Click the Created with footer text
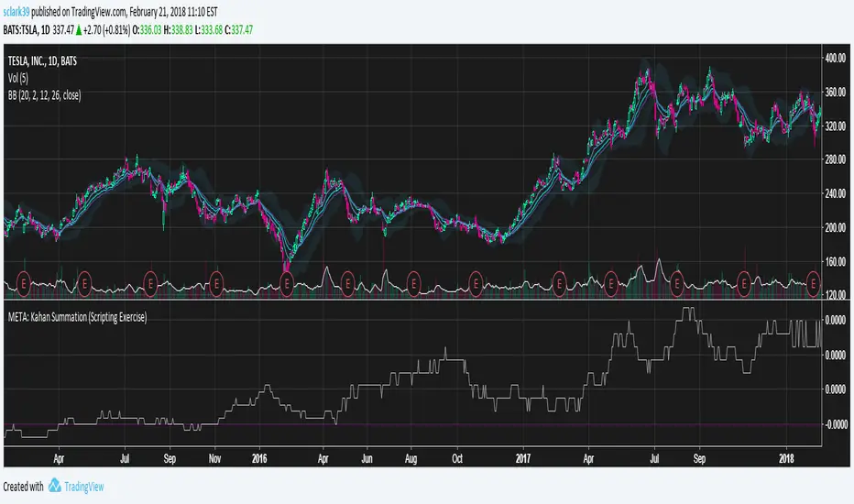The image size is (854, 504). click(23, 487)
